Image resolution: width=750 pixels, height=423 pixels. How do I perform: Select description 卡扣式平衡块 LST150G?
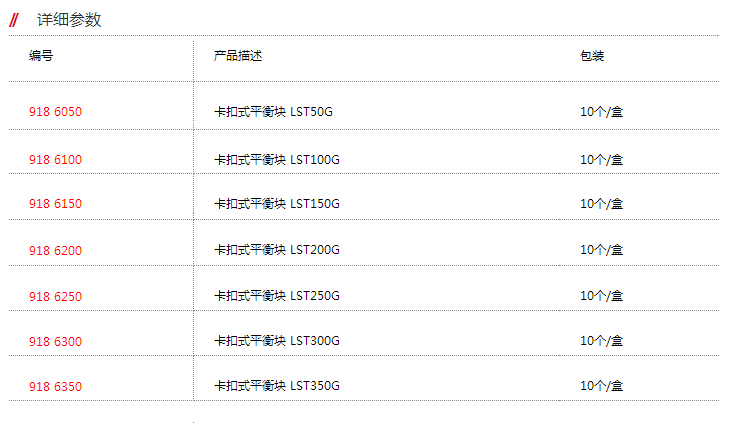pos(277,204)
